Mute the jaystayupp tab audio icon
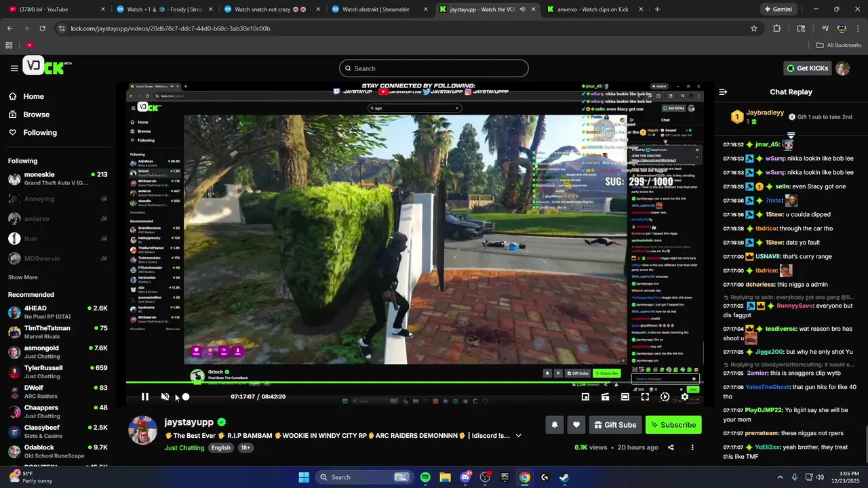The height and width of the screenshot is (488, 868). [521, 9]
